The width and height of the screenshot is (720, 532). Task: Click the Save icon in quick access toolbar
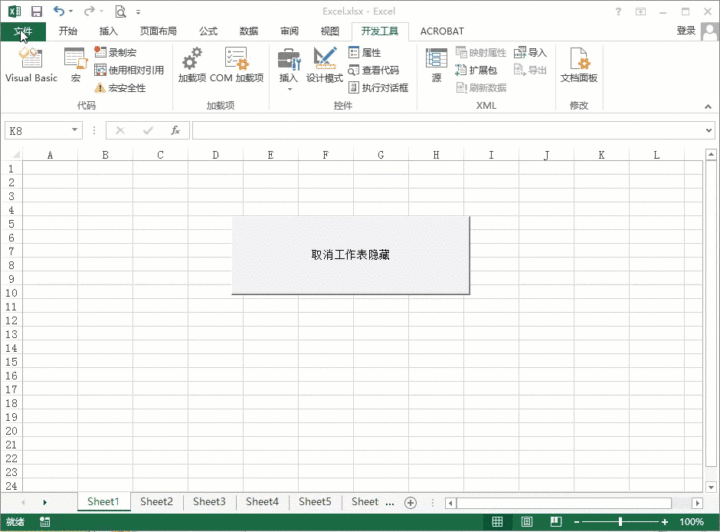[36, 11]
